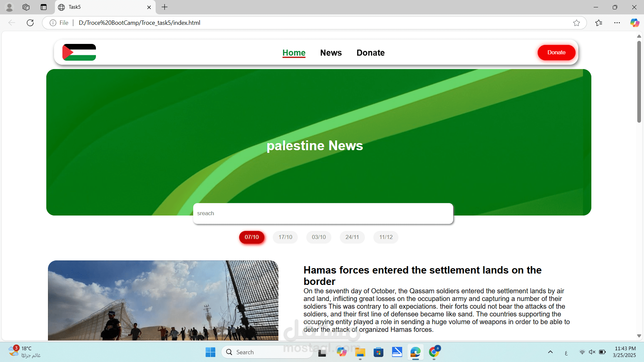644x362 pixels.
Task: Show hidden system tray icons
Action: (550, 352)
